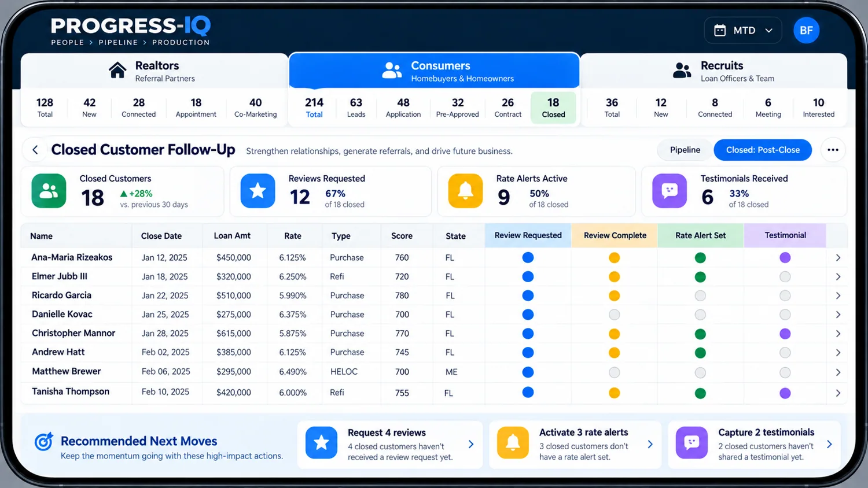Open Ana-Maria Rizeakos row chevron
This screenshot has width=868, height=488.
tap(838, 258)
